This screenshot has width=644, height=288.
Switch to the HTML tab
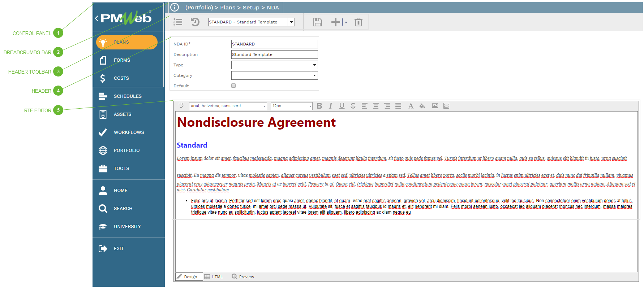coord(214,277)
